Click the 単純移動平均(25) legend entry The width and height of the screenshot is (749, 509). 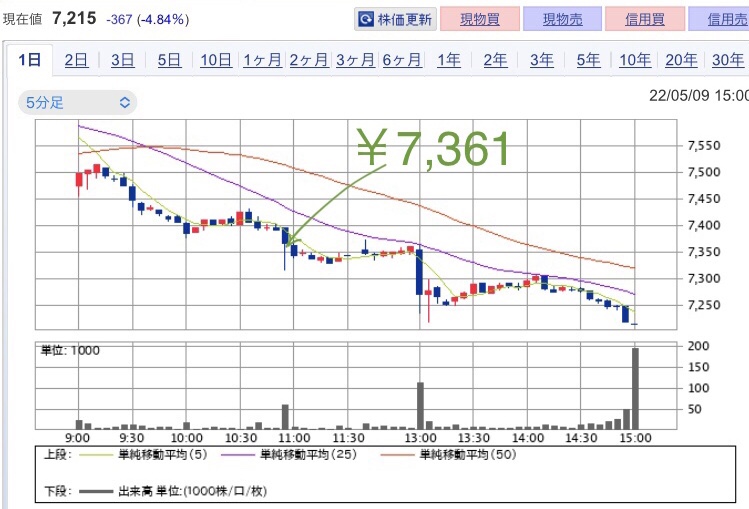[289, 454]
